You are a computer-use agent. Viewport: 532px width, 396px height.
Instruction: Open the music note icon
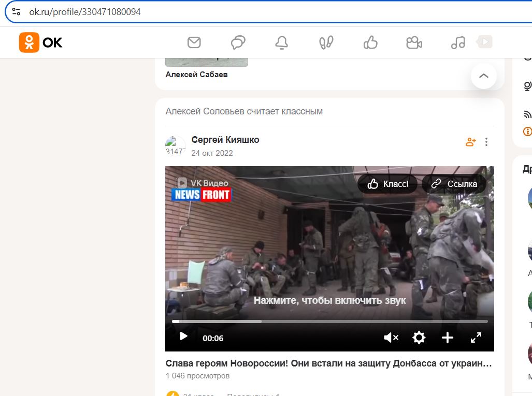(458, 43)
